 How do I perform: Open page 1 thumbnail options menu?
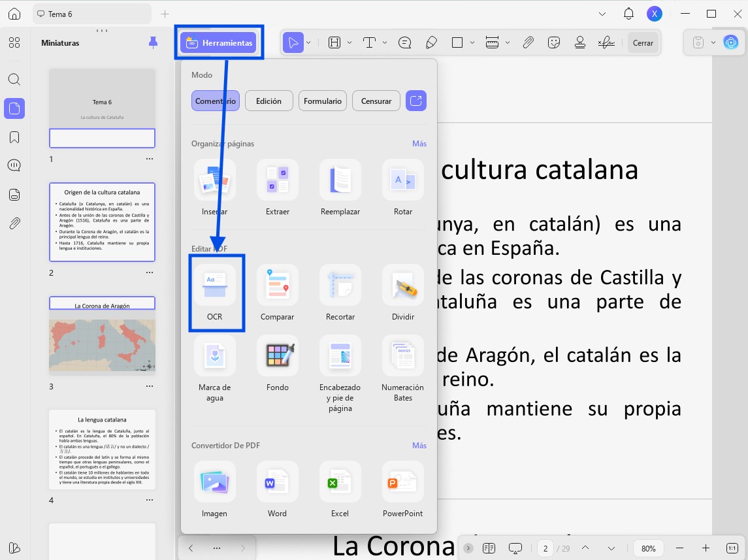[x=150, y=159]
